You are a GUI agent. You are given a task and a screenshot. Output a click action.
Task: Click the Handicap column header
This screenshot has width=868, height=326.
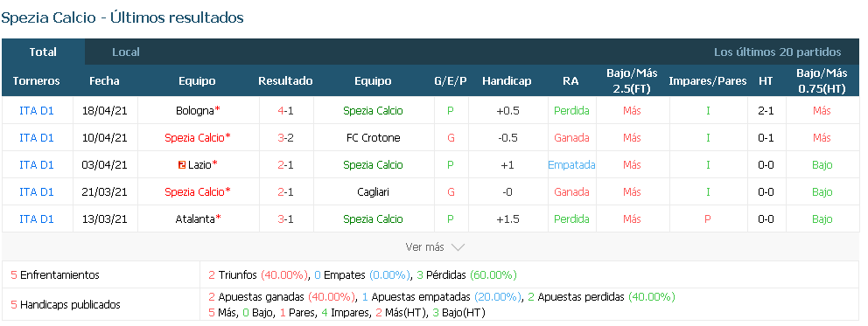(x=507, y=80)
